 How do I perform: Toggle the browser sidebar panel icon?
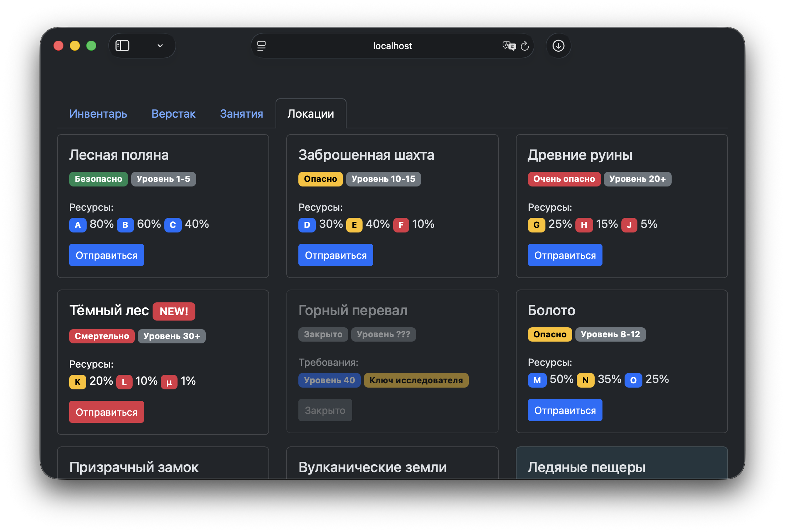(x=122, y=46)
